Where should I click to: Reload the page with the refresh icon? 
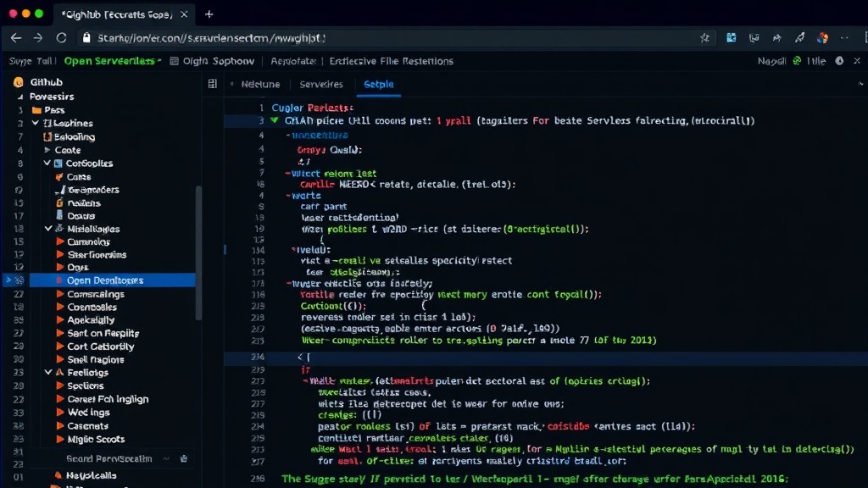(61, 37)
